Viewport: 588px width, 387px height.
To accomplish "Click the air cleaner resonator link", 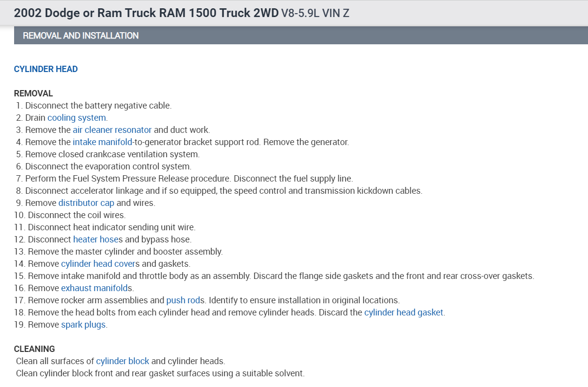I will tap(112, 130).
